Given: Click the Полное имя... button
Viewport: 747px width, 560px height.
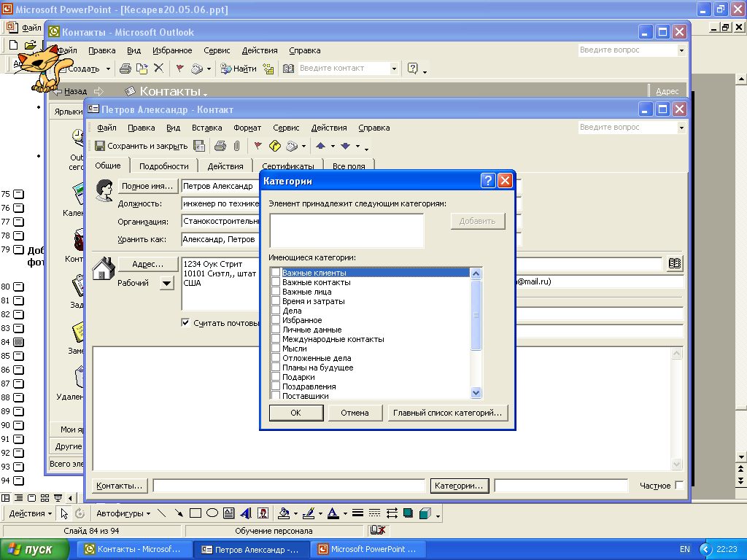Looking at the screenshot, I should (x=147, y=186).
